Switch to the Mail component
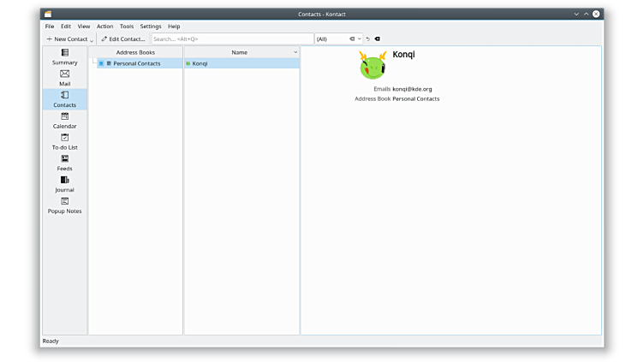The image size is (644, 362). click(64, 78)
